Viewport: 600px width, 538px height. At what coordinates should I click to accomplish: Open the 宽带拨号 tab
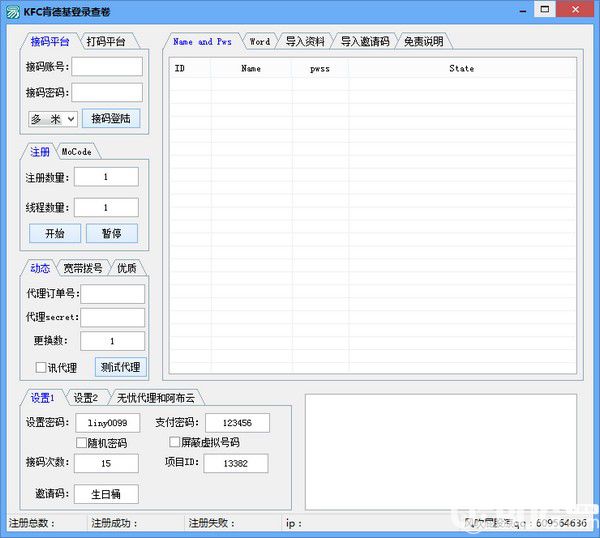(x=83, y=268)
